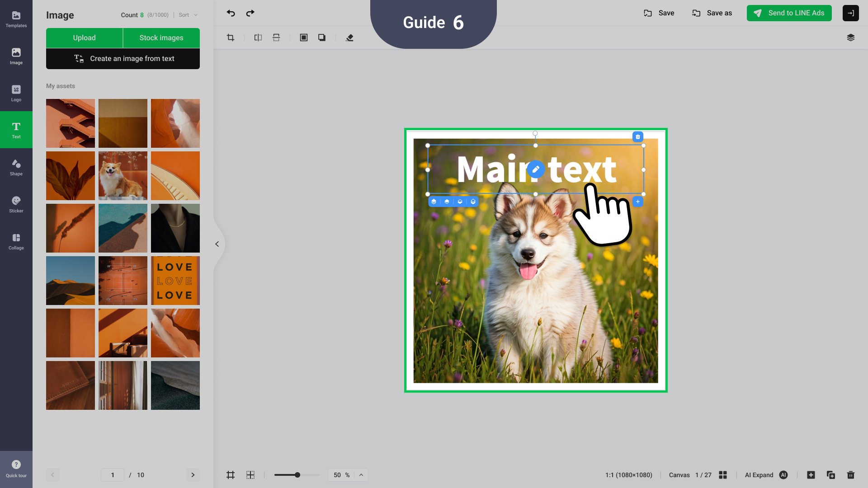Image resolution: width=868 pixels, height=488 pixels.
Task: Expand the zoom percentage options
Action: pyautogui.click(x=361, y=475)
